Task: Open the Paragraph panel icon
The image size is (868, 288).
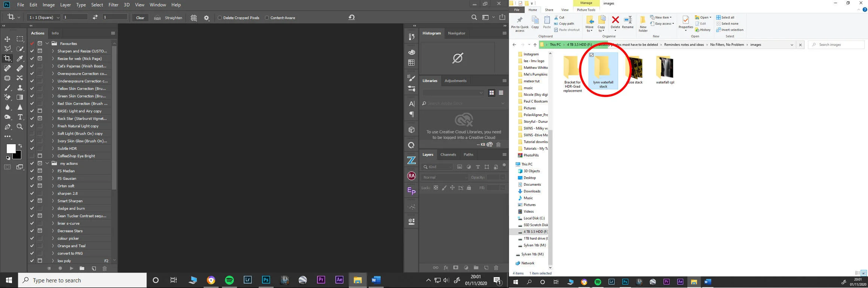Action: pyautogui.click(x=411, y=114)
